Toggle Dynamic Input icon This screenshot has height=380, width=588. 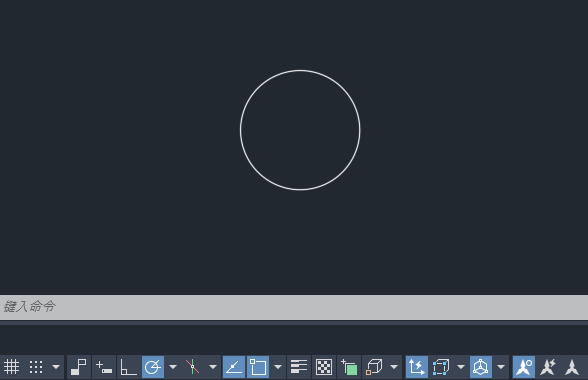point(104,367)
